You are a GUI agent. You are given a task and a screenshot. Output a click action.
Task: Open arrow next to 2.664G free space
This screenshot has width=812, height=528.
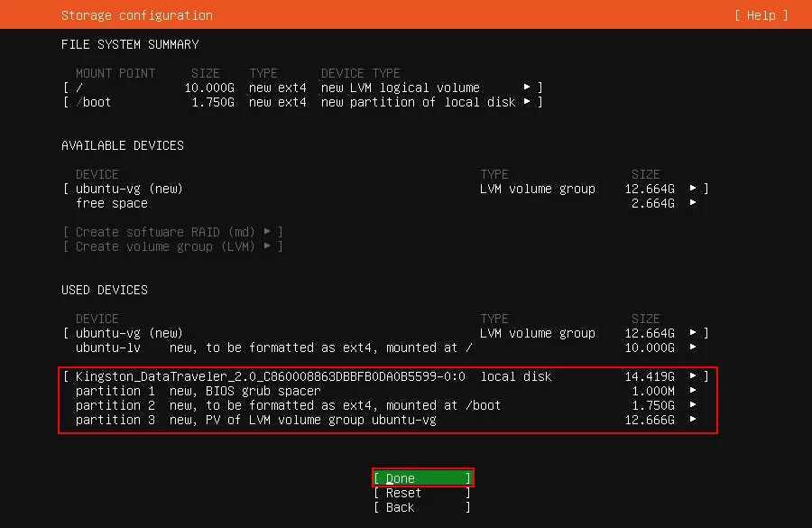693,203
